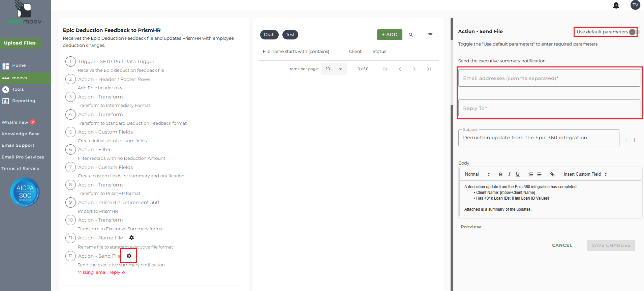The image size is (644, 291).
Task: Open Terms of Service link
Action: pyautogui.click(x=20, y=169)
